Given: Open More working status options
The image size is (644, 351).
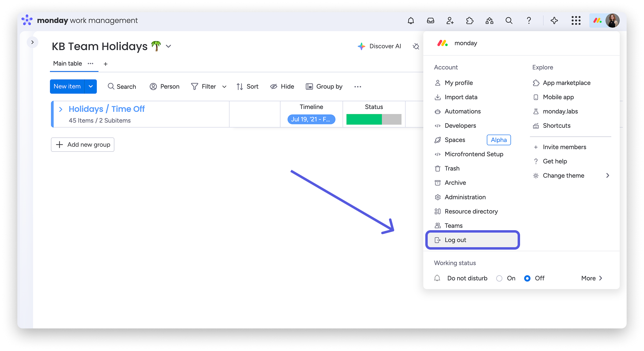Looking at the screenshot, I should 592,278.
